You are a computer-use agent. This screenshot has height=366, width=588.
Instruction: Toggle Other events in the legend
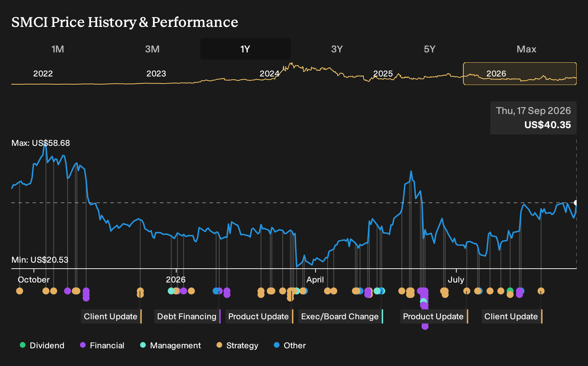coord(290,345)
